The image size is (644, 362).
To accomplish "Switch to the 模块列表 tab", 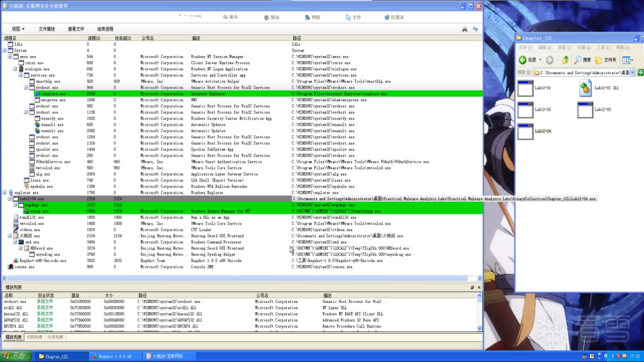I will tap(14, 337).
